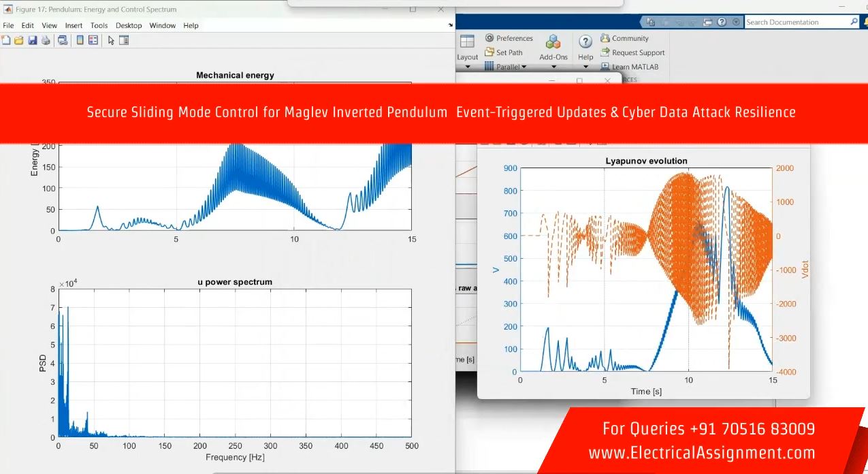Click the New Figure toolbar icon

click(x=6, y=40)
